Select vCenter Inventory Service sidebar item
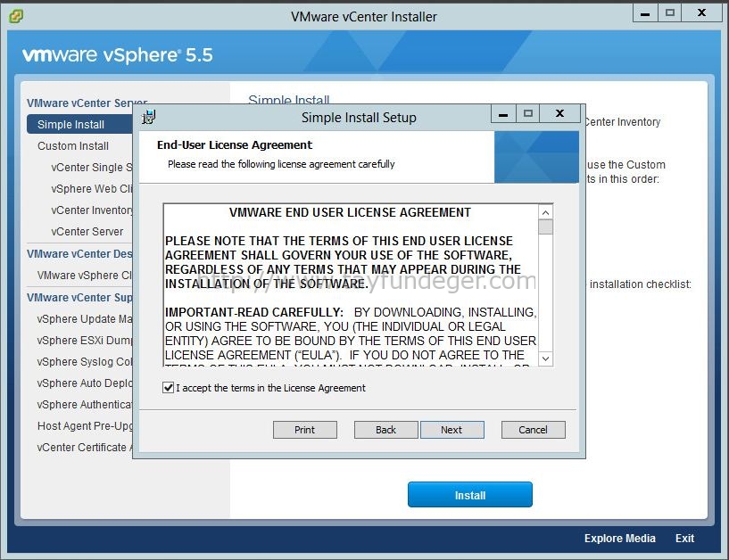Image resolution: width=729 pixels, height=560 pixels. point(92,210)
